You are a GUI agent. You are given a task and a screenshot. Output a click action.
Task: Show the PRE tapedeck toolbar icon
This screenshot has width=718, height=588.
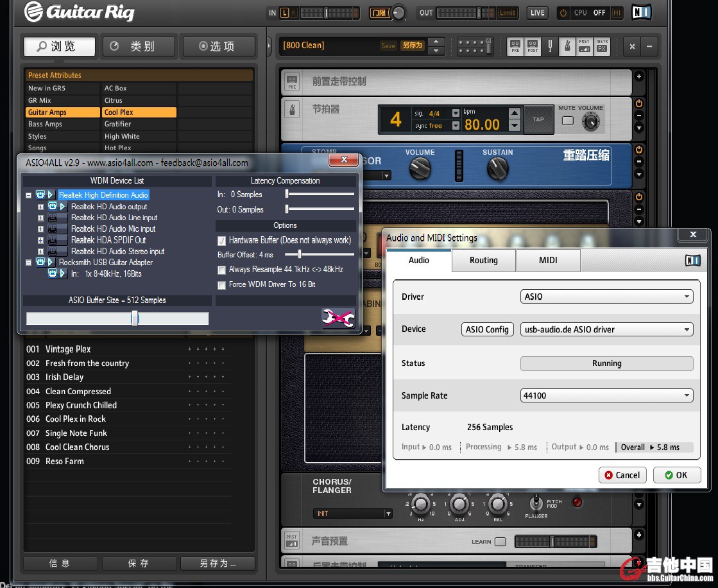coord(515,46)
